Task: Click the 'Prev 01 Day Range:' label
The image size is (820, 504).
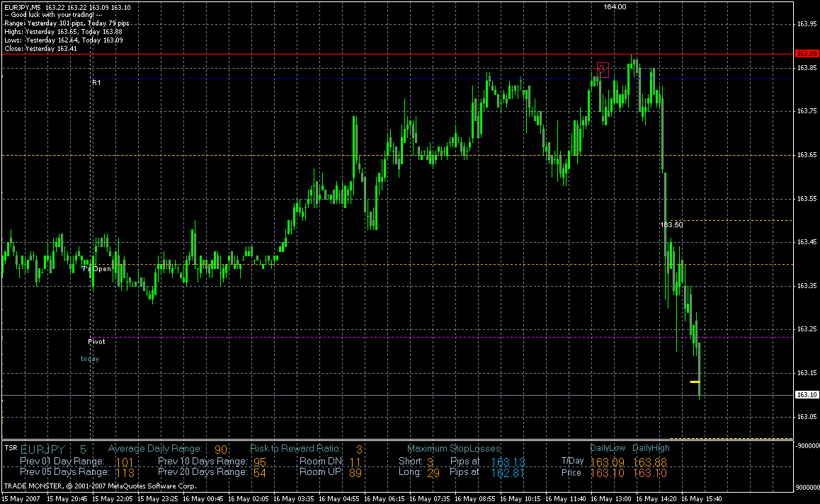Action: point(62,461)
